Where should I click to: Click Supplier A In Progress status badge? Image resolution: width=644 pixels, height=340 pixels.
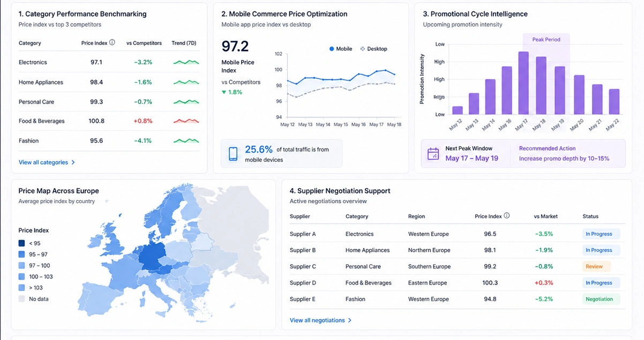601,234
